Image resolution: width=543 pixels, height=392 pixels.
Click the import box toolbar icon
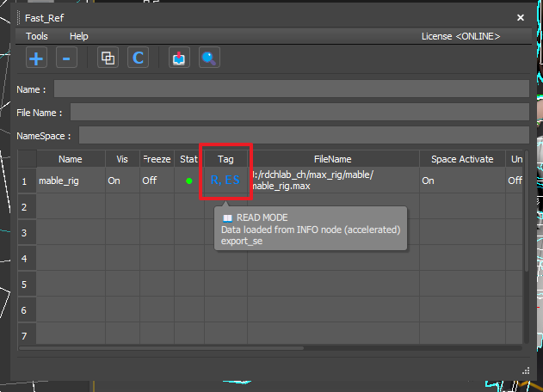coord(179,58)
